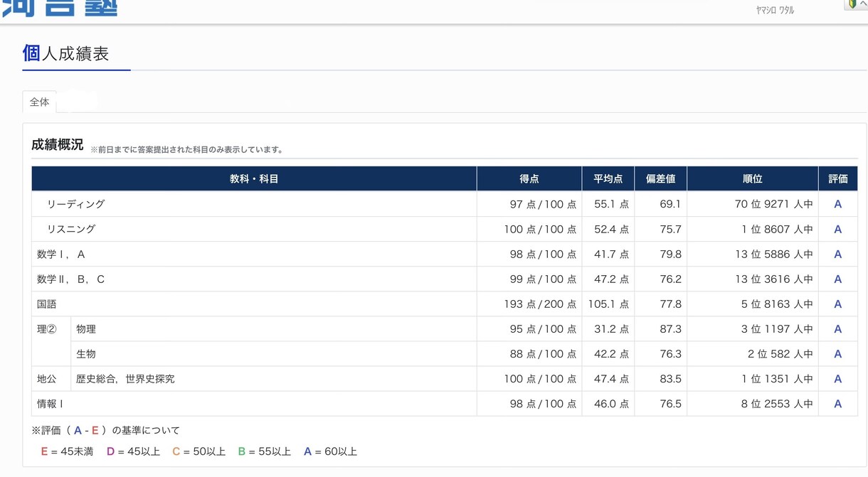Click the 88 点/100 点 score for 生物
The image size is (868, 477).
coord(543,354)
